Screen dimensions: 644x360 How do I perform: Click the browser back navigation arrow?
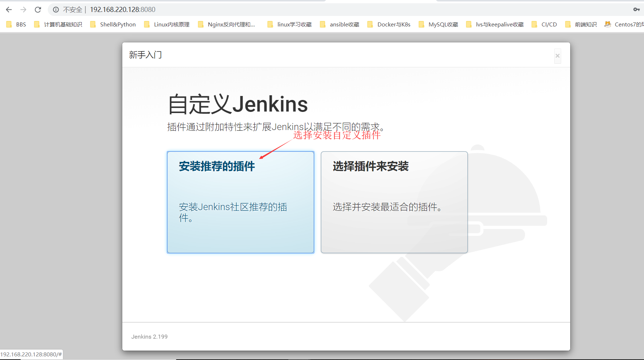point(8,9)
